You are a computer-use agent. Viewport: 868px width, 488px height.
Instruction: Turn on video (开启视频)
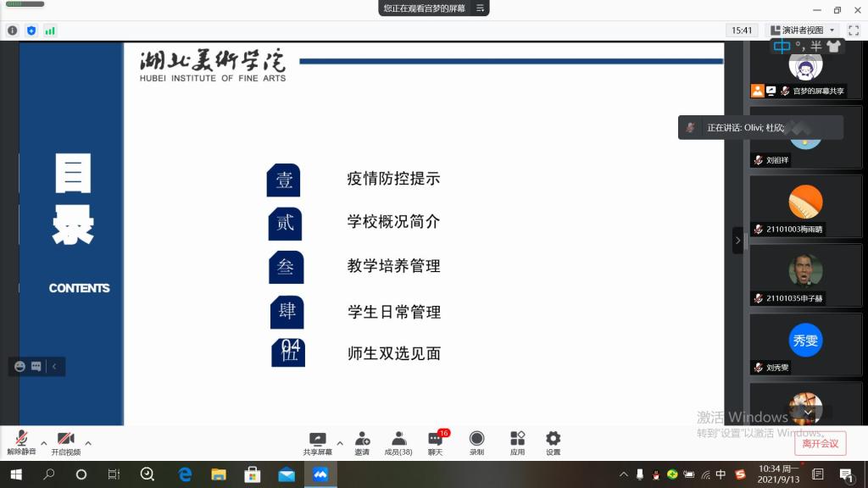[x=66, y=442]
